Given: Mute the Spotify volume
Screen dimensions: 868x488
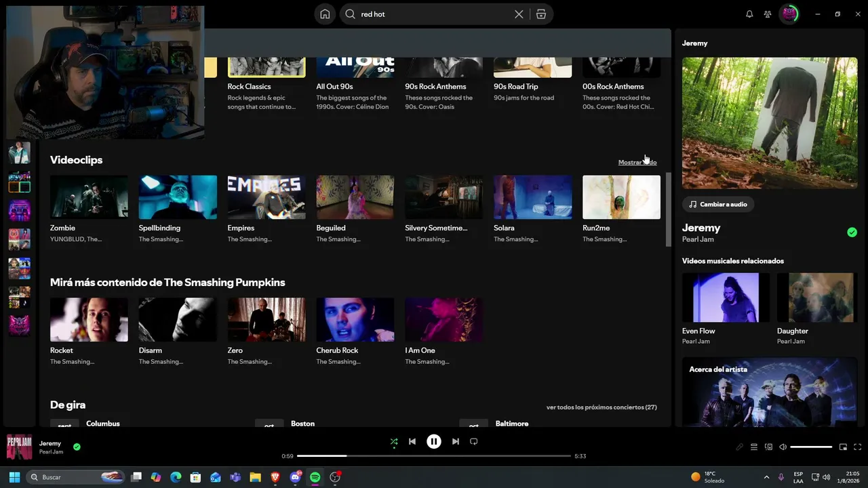Looking at the screenshot, I should (x=783, y=447).
